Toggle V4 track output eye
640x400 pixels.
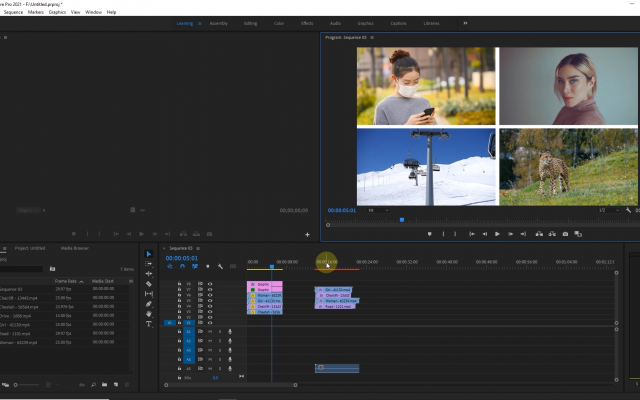(210, 306)
